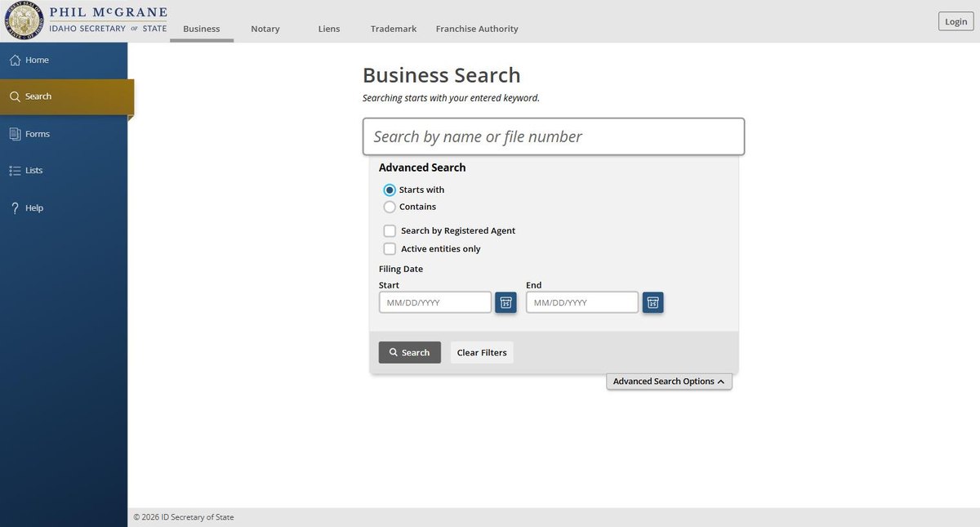Viewport: 980px width, 527px height.
Task: Focus the End filing date field
Action: (582, 302)
